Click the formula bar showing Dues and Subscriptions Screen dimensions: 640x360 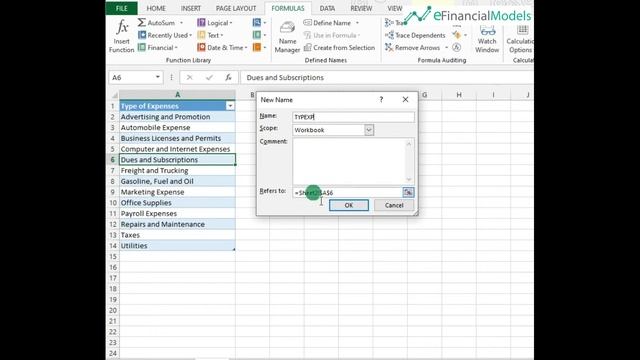point(386,77)
